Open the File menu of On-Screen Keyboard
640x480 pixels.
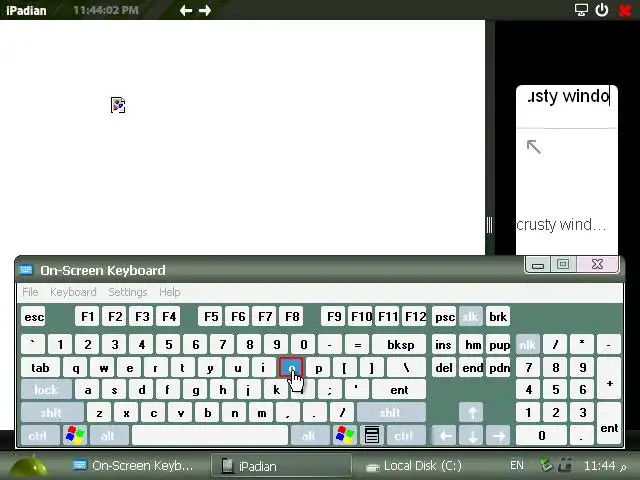click(x=30, y=292)
